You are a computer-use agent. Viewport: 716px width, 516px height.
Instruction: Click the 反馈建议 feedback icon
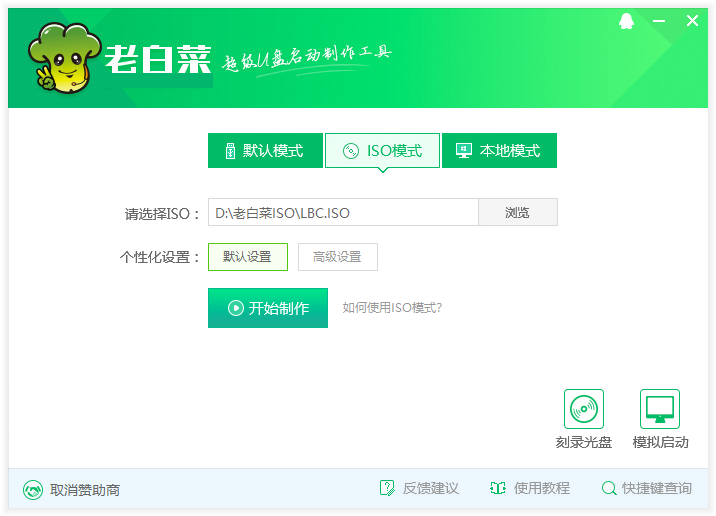[x=387, y=488]
